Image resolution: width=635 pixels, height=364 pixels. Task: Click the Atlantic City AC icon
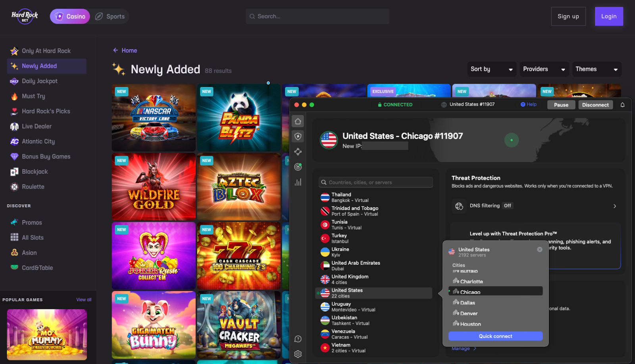click(14, 141)
